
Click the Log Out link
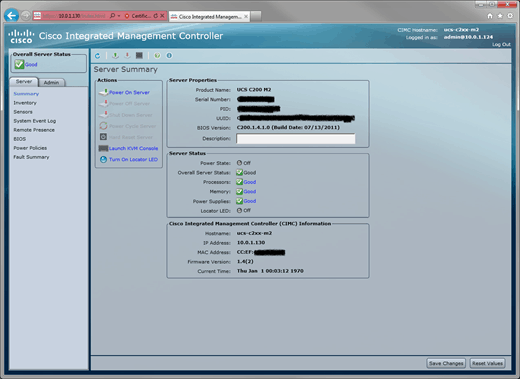tap(501, 44)
